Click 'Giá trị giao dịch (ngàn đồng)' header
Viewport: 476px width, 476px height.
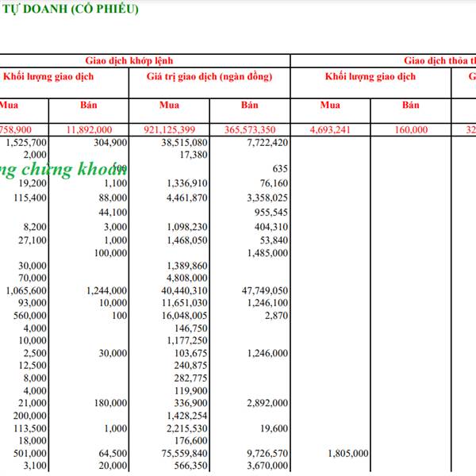[209, 77]
